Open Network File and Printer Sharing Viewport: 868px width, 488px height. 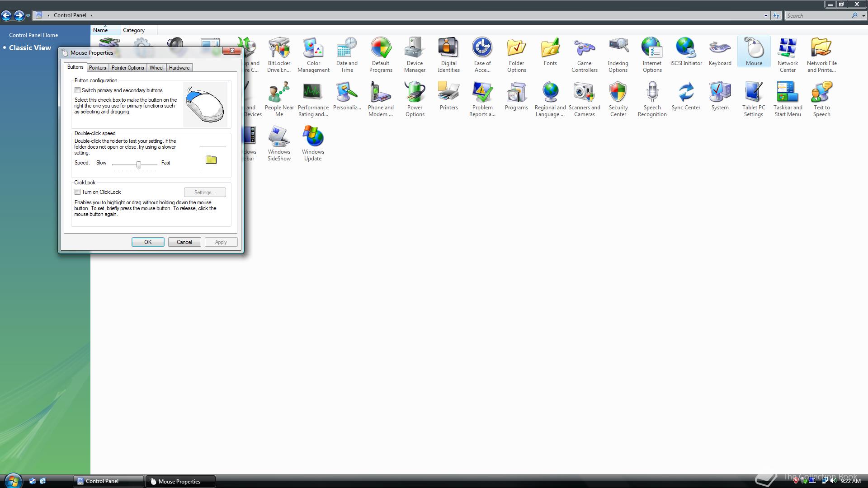(821, 55)
